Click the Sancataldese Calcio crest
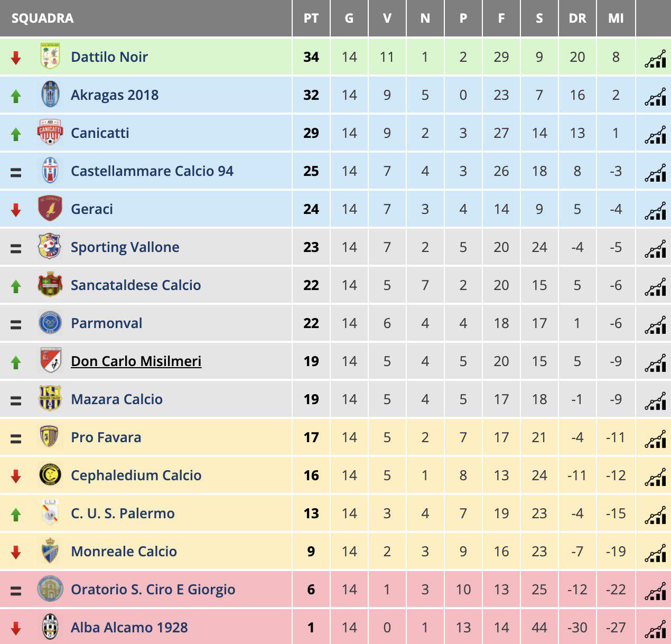Image resolution: width=671 pixels, height=644 pixels. tap(50, 285)
